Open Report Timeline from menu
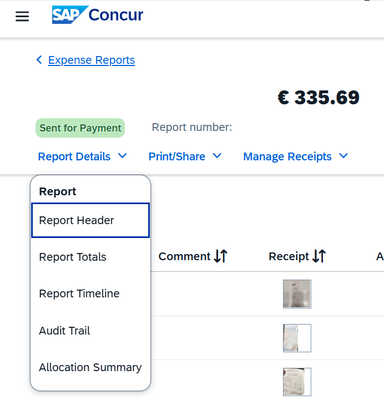This screenshot has height=400, width=384. pos(90,294)
